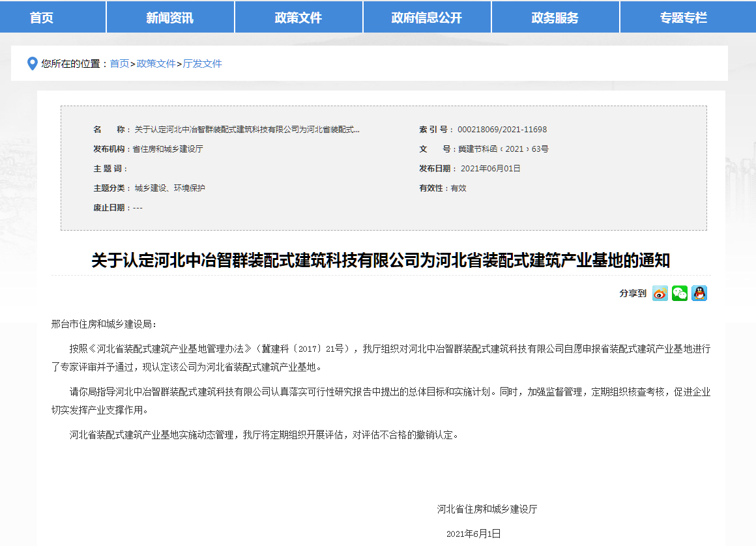Click the issuing agency 省住房和城乡建设厅 in info box
Viewport: 756px width, 546px height.
[x=168, y=149]
